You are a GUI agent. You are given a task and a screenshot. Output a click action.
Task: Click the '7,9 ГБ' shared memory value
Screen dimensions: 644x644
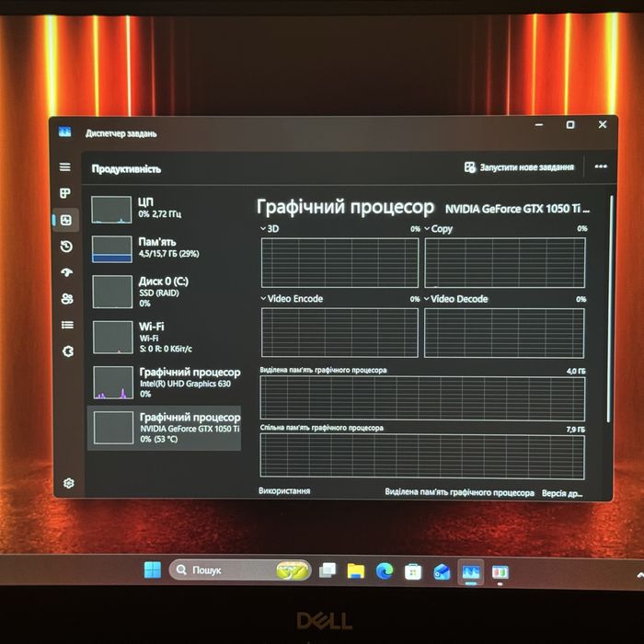coord(575,430)
